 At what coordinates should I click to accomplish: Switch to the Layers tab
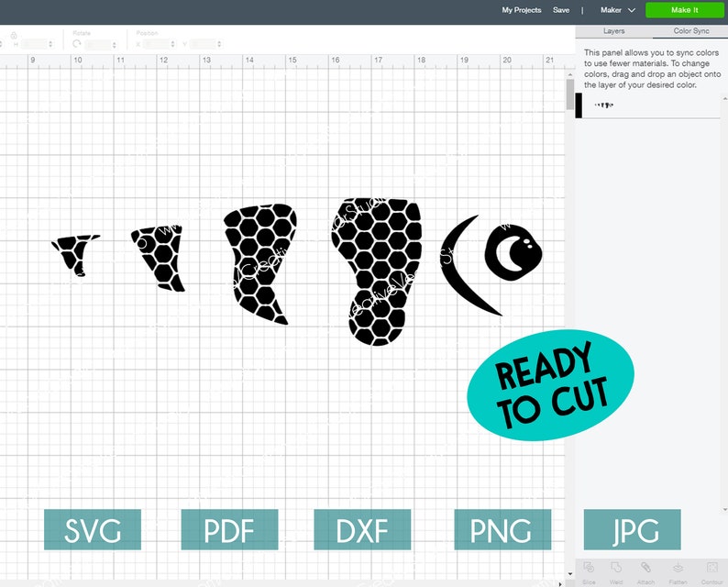pyautogui.click(x=613, y=31)
